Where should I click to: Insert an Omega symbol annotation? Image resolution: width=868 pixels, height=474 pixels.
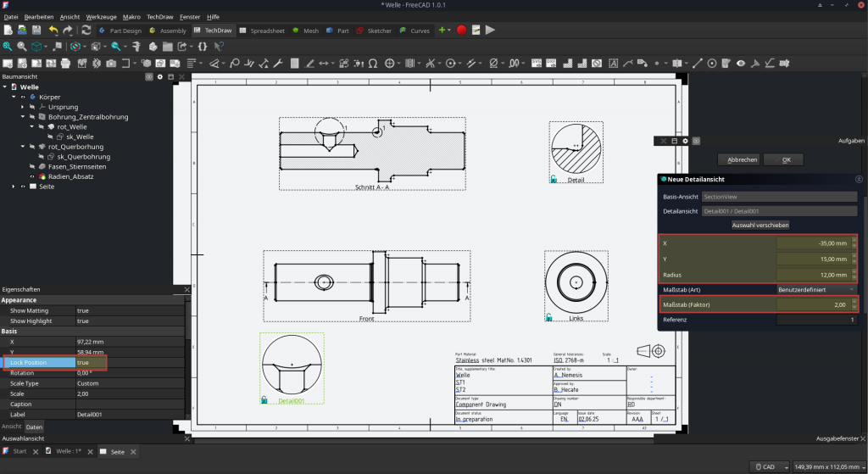point(372,63)
